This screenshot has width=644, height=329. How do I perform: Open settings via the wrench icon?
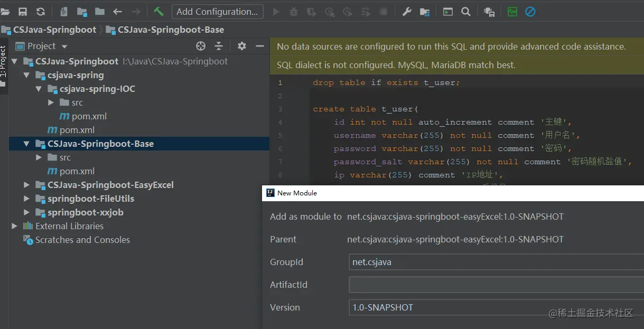[x=407, y=12]
